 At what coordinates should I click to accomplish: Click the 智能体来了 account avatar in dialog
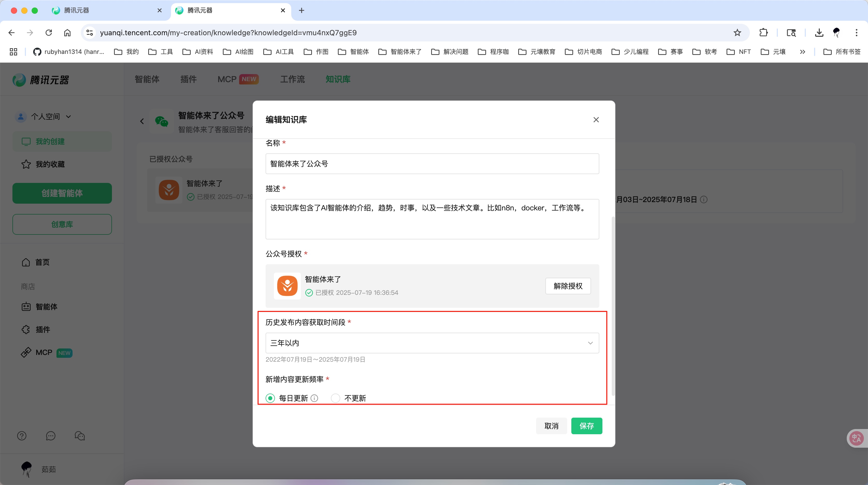tap(287, 286)
